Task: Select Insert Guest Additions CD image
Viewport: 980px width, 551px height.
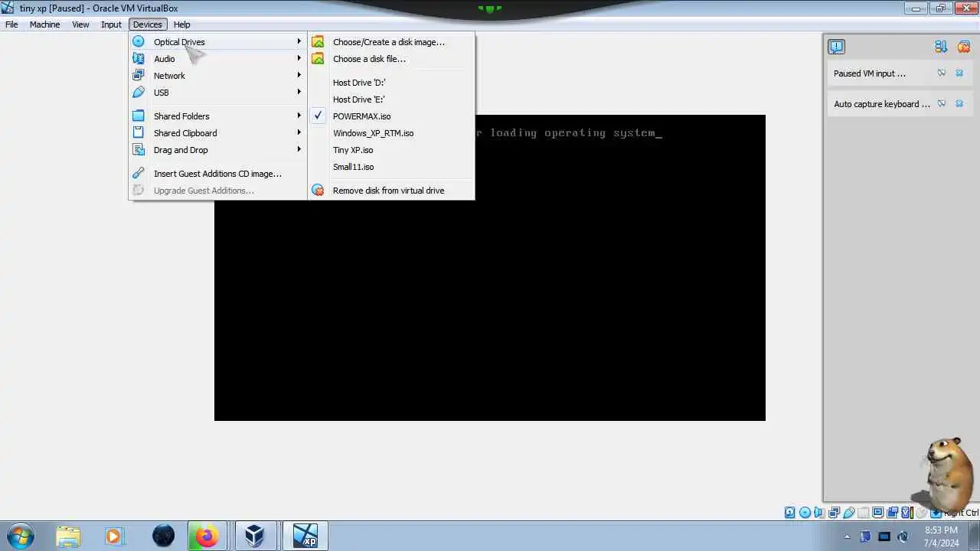Action: [217, 174]
